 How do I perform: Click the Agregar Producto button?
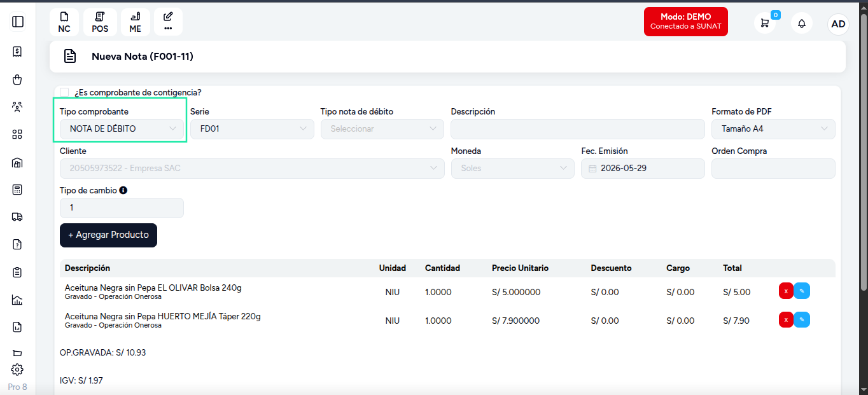(108, 235)
